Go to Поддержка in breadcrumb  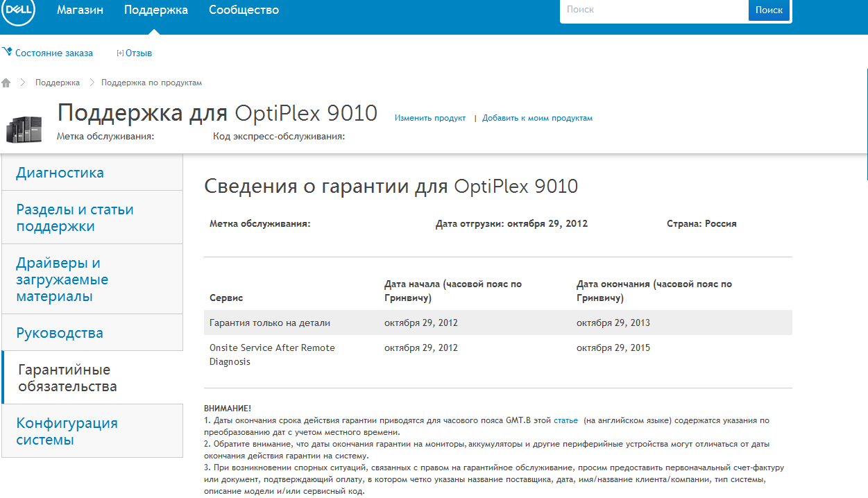(58, 83)
